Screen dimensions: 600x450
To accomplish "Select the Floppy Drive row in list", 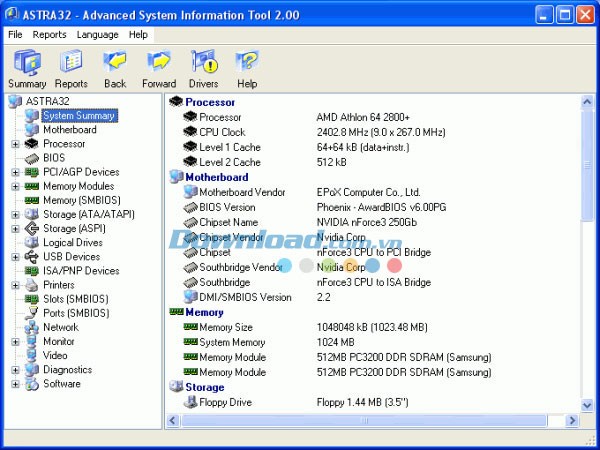I will tap(226, 402).
